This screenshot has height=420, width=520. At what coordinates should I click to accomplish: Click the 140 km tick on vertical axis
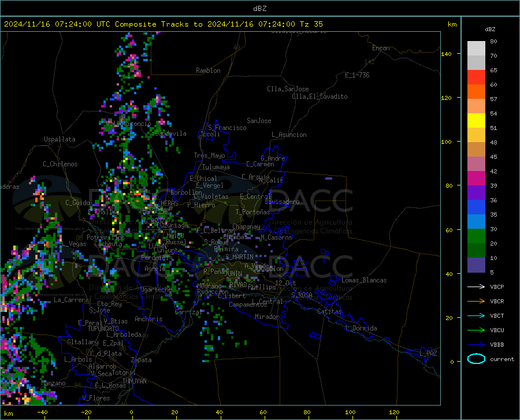tap(446, 54)
